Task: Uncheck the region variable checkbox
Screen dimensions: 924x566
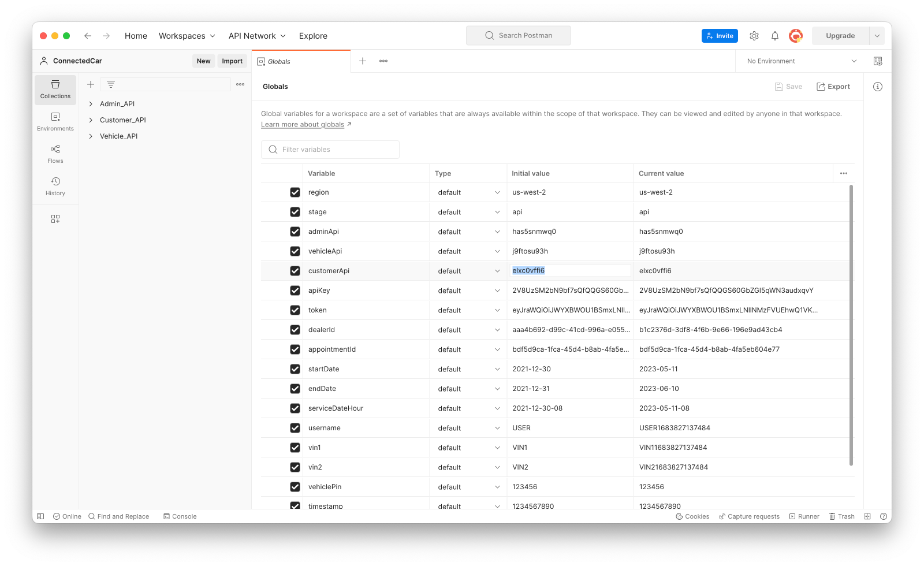Action: (x=295, y=192)
